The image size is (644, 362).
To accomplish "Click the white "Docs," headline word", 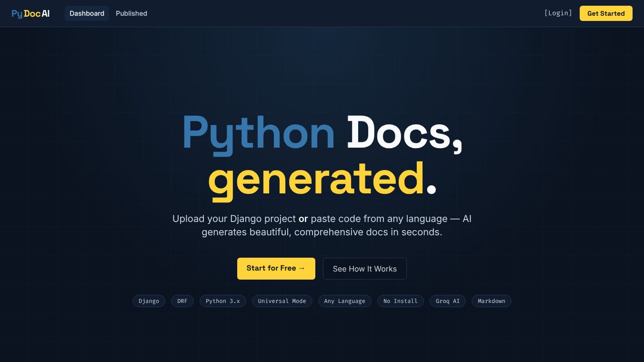I will tap(405, 134).
